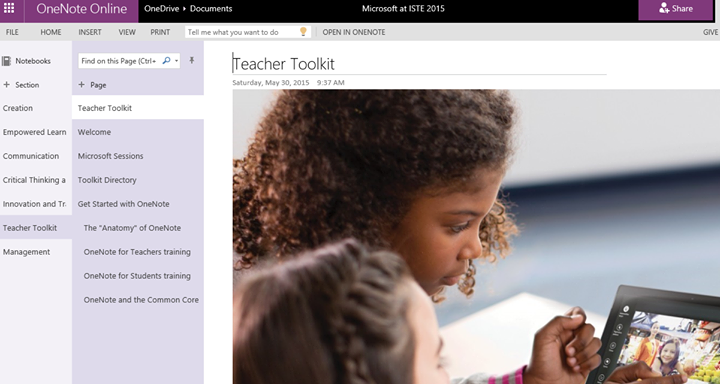Open the PRINT tab
The height and width of the screenshot is (384, 720).
160,32
